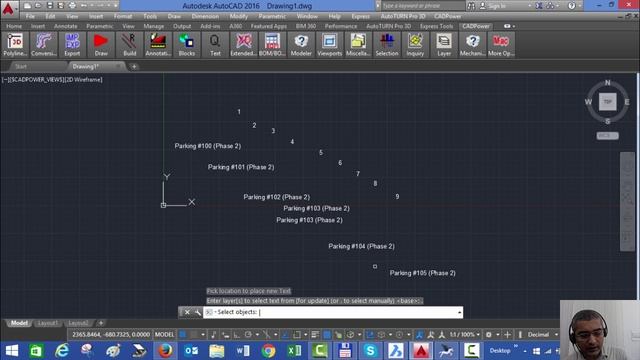Click the Sign In button

494,6
